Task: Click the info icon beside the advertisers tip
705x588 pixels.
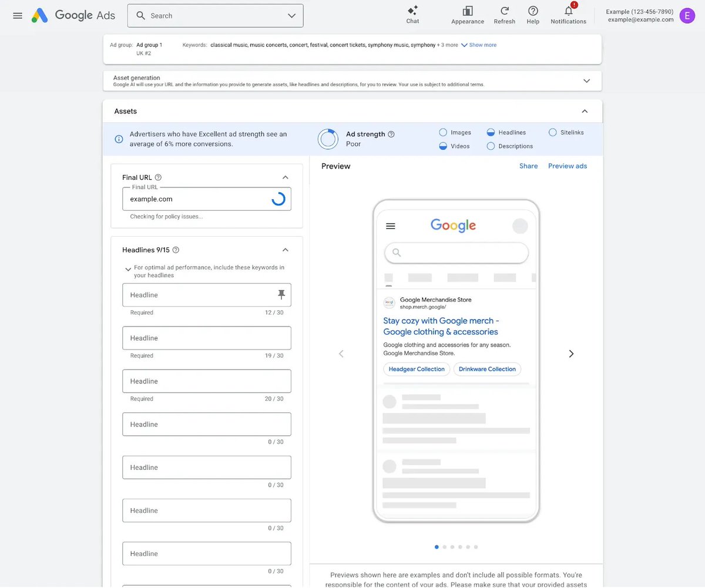Action: point(119,139)
